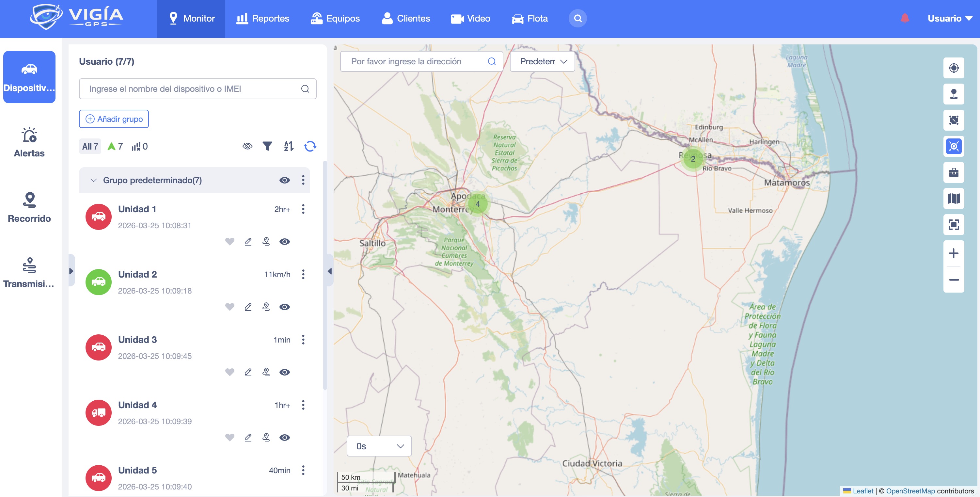
Task: Select the map pin marker tool
Action: click(x=953, y=94)
